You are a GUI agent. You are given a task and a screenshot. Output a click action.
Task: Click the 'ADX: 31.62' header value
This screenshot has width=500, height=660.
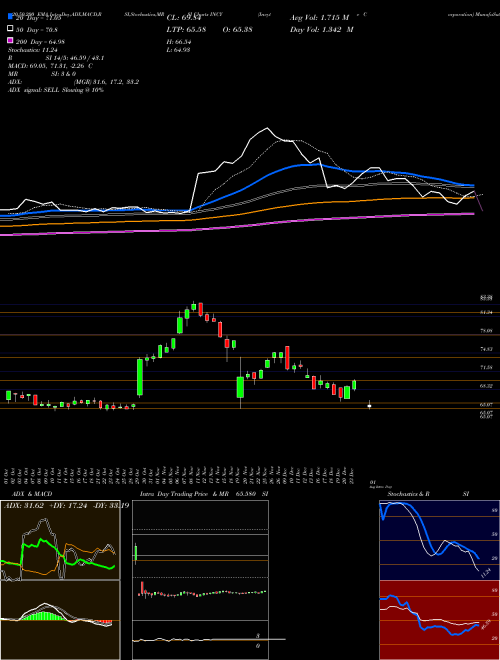coord(24,506)
